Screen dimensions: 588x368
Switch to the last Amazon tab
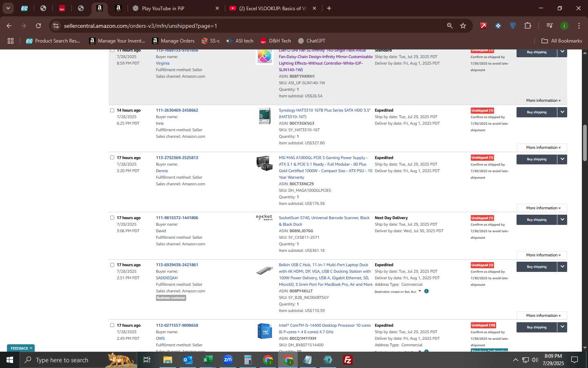tap(118, 8)
